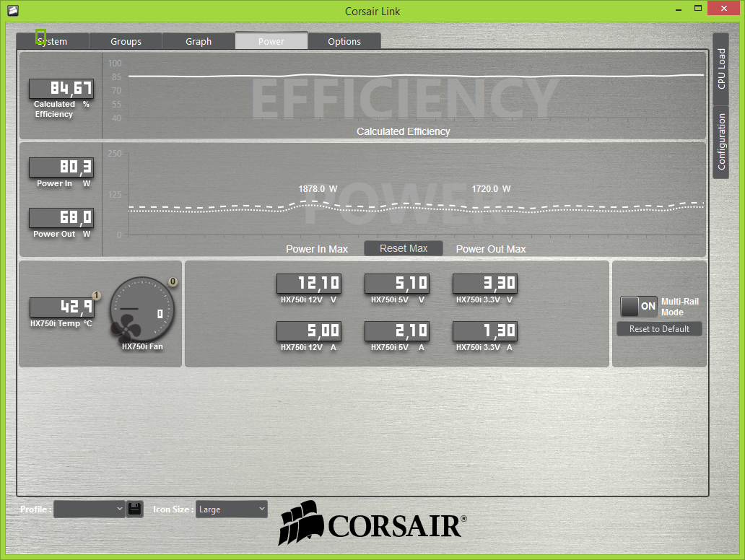745x560 pixels.
Task: Expand the CPU Load side panel
Action: pyautogui.click(x=720, y=69)
